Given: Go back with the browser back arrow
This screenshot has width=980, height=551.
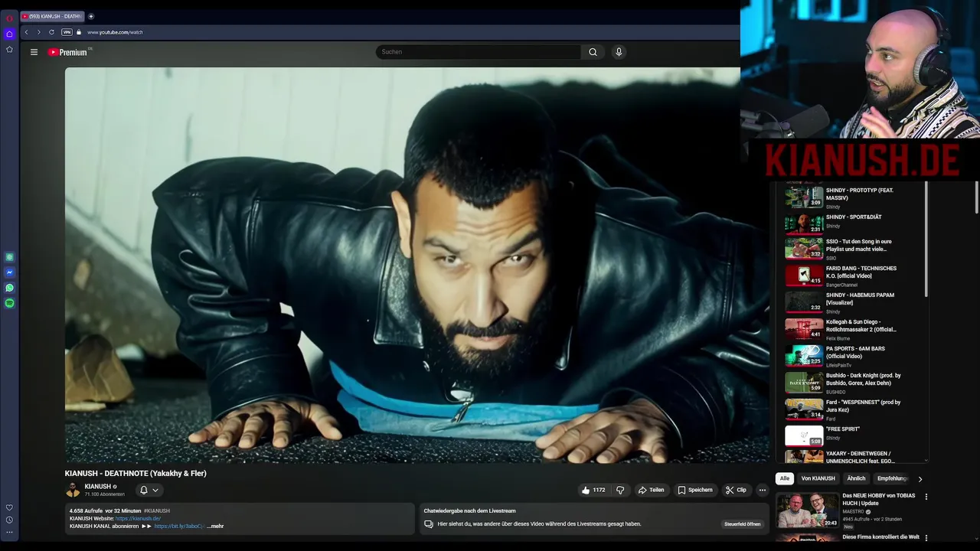Looking at the screenshot, I should (26, 32).
